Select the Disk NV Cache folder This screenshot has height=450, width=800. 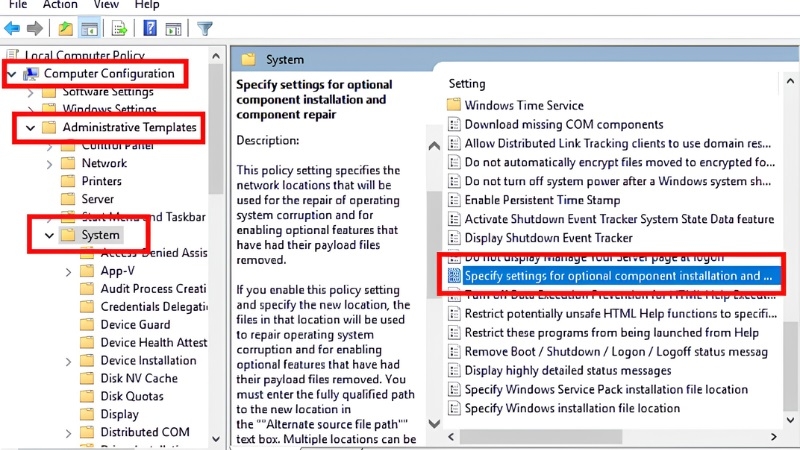pyautogui.click(x=139, y=378)
